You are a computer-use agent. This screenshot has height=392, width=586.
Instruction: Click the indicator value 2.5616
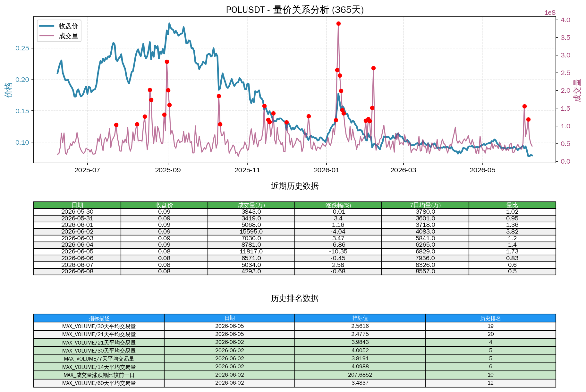[360, 326]
